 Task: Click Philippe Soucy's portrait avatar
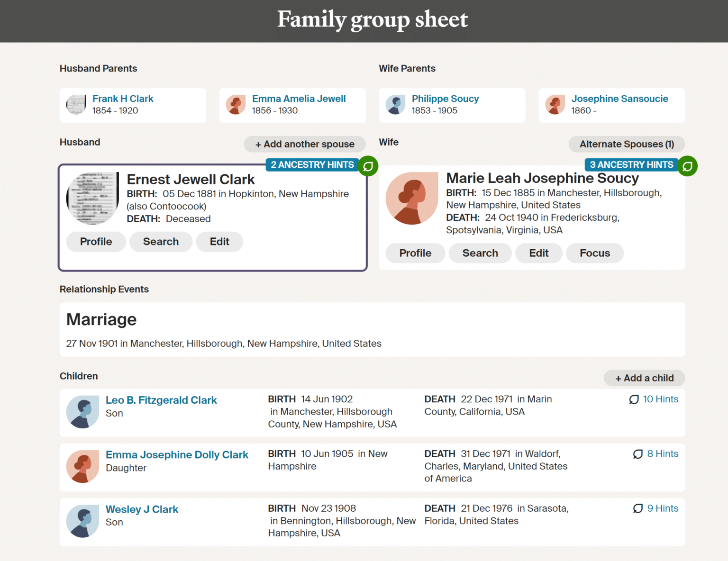pos(396,105)
